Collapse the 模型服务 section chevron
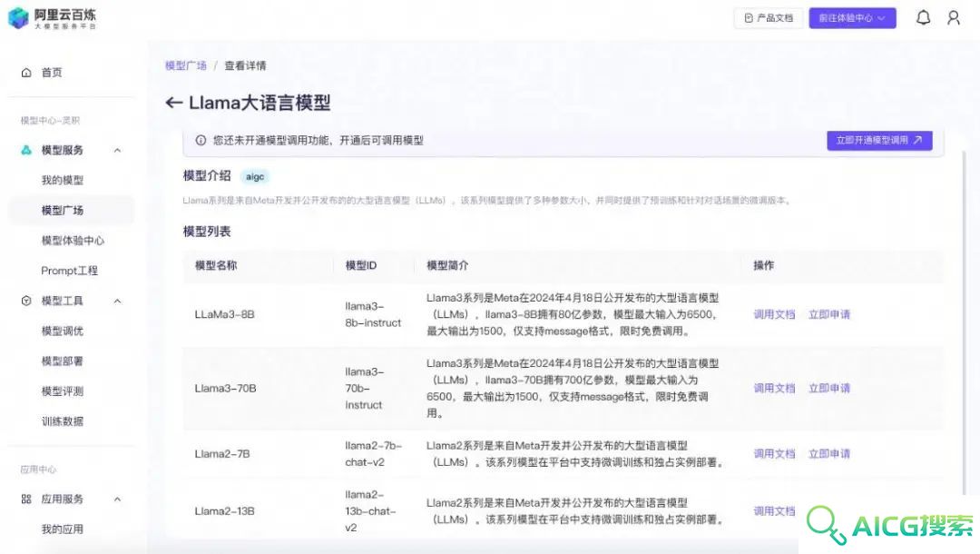Image resolution: width=980 pixels, height=554 pixels. coord(117,150)
